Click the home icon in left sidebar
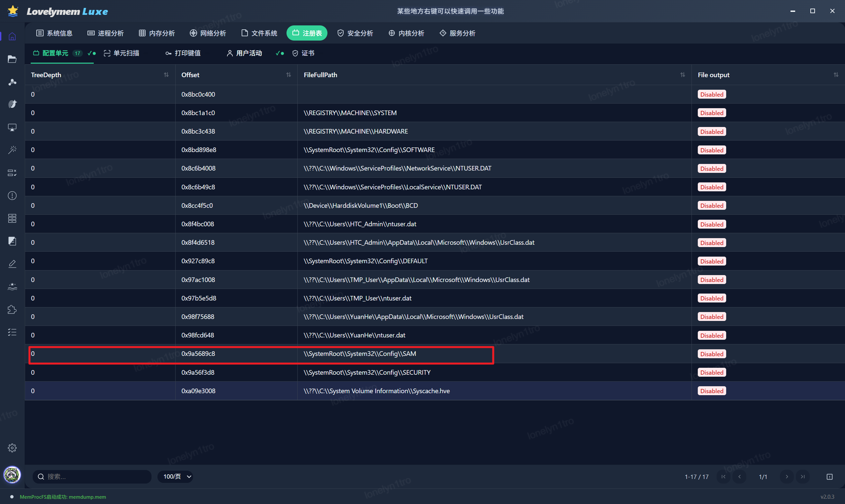This screenshot has height=504, width=845. click(x=12, y=36)
